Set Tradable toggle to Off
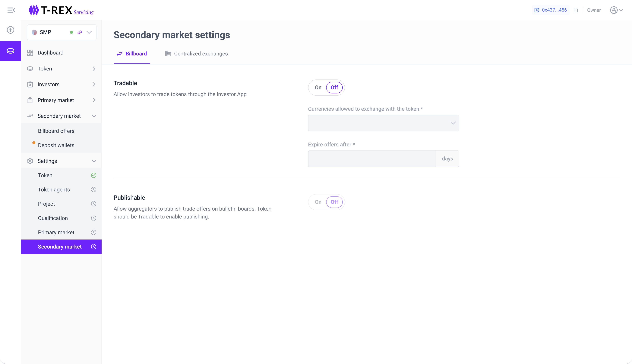Image resolution: width=632 pixels, height=364 pixels. click(334, 88)
